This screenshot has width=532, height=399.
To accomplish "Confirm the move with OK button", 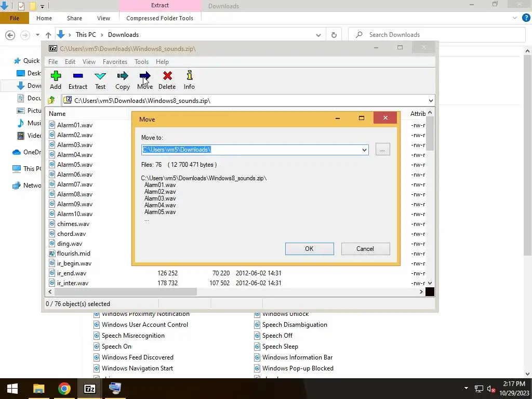I will pos(309,249).
